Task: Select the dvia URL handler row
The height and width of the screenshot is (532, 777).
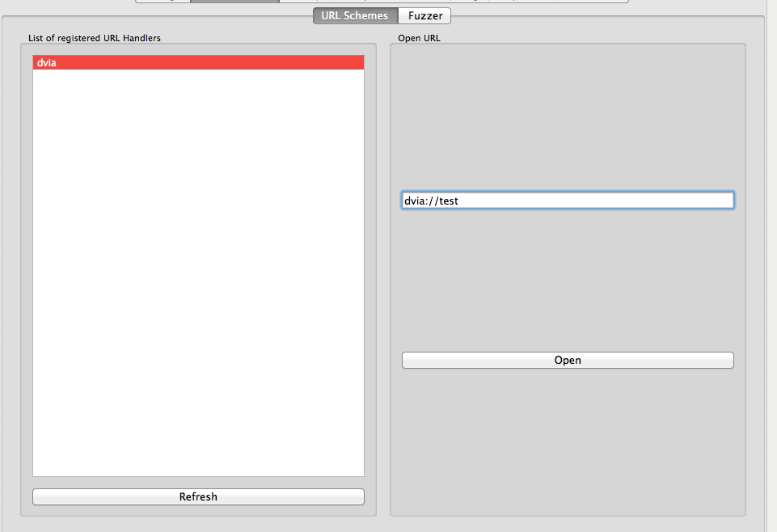Action: pyautogui.click(x=198, y=62)
